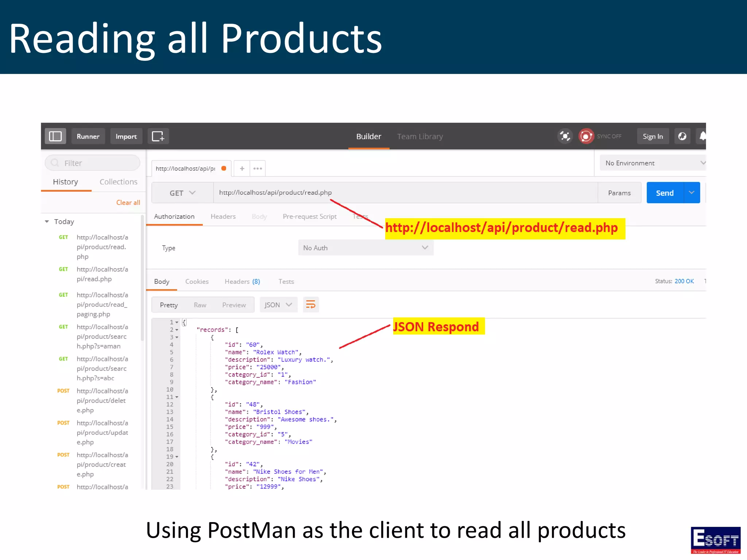Collapse the object fold at line 3

177,338
